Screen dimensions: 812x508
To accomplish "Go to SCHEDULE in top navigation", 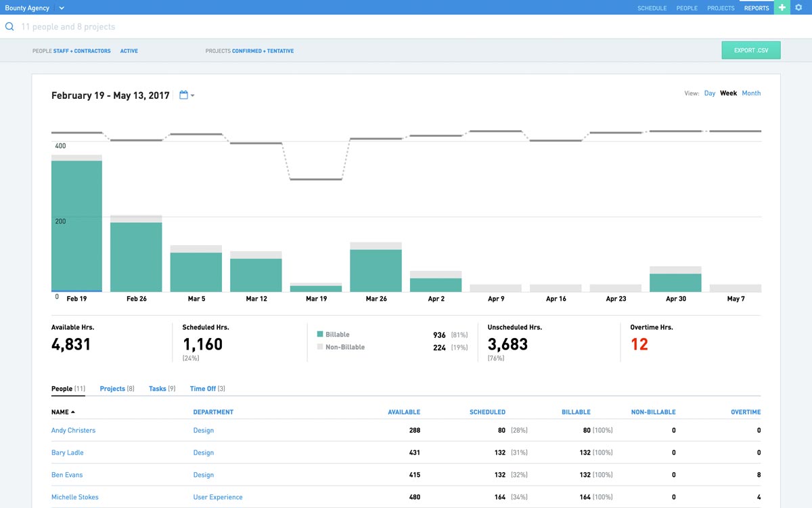I will tap(652, 7).
